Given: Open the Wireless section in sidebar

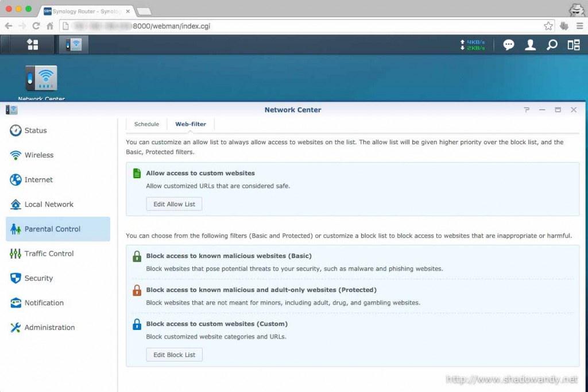Looking at the screenshot, I should click(39, 155).
